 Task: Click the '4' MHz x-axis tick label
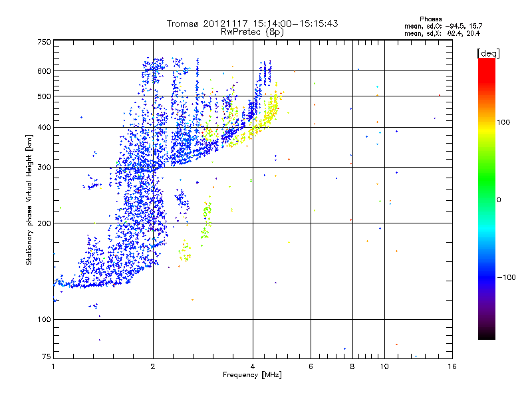[x=253, y=367]
